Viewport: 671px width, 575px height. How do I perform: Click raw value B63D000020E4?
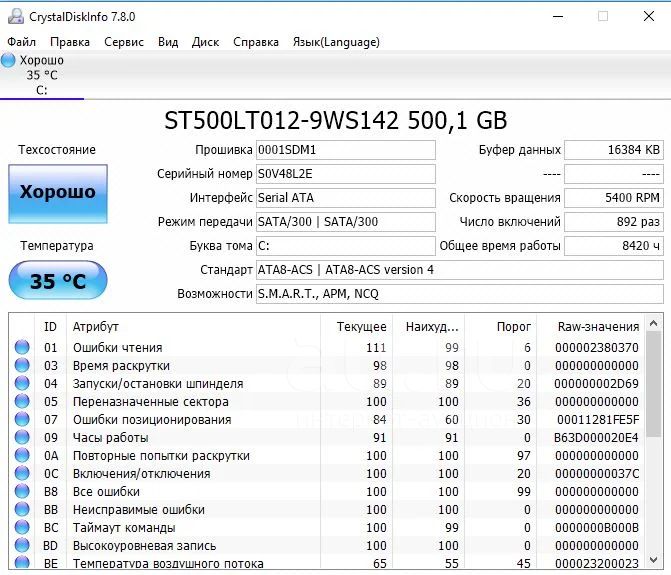tap(596, 438)
